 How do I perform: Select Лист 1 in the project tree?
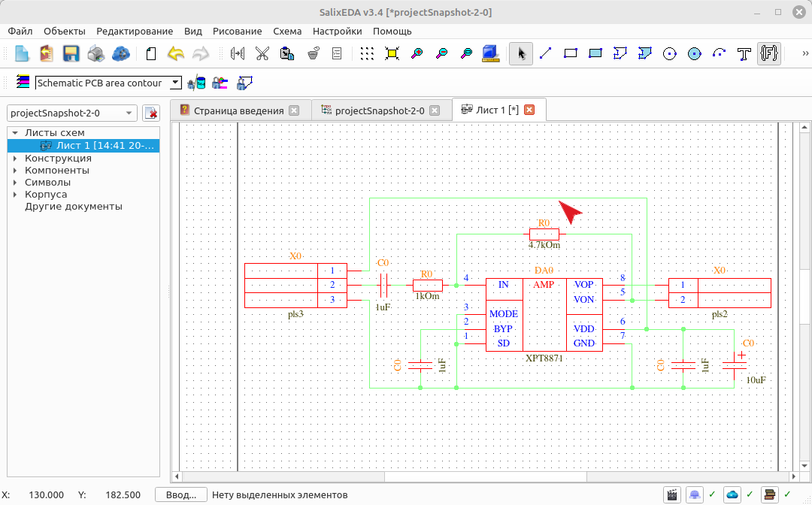tap(84, 145)
